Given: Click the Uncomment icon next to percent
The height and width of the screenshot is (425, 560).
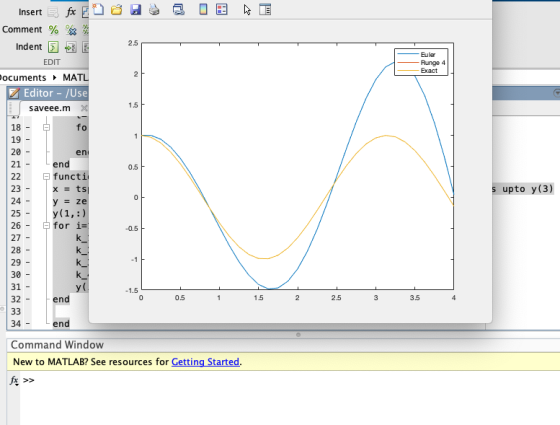Looking at the screenshot, I should pos(71,30).
